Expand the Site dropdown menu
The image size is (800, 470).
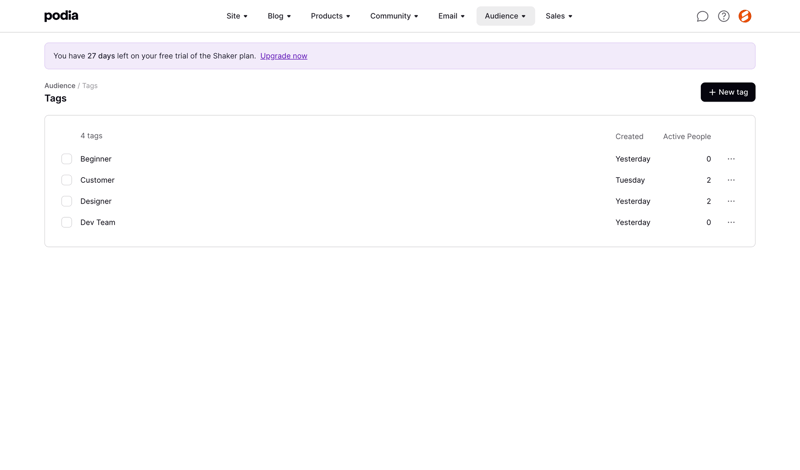[237, 16]
